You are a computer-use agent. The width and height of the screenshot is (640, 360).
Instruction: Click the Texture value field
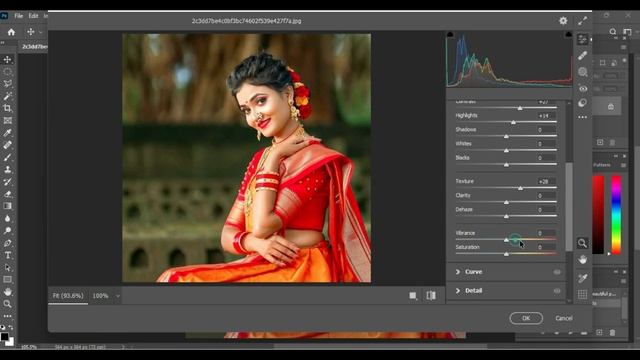point(545,181)
